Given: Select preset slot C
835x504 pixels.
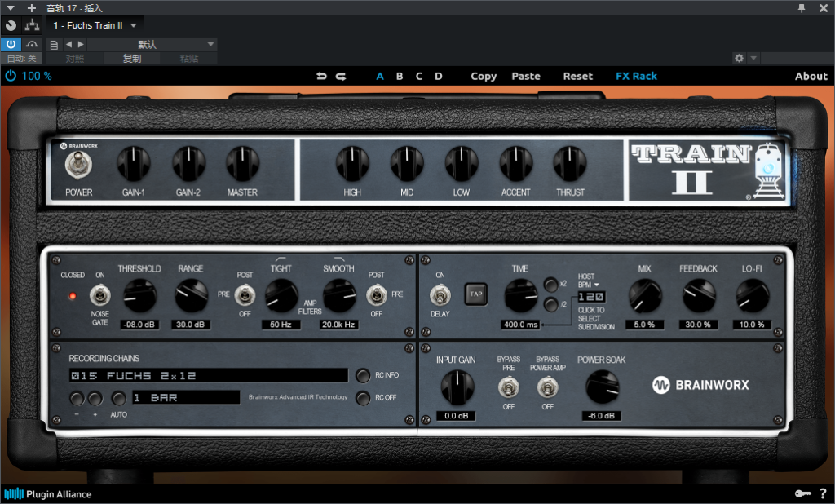Looking at the screenshot, I should point(419,76).
